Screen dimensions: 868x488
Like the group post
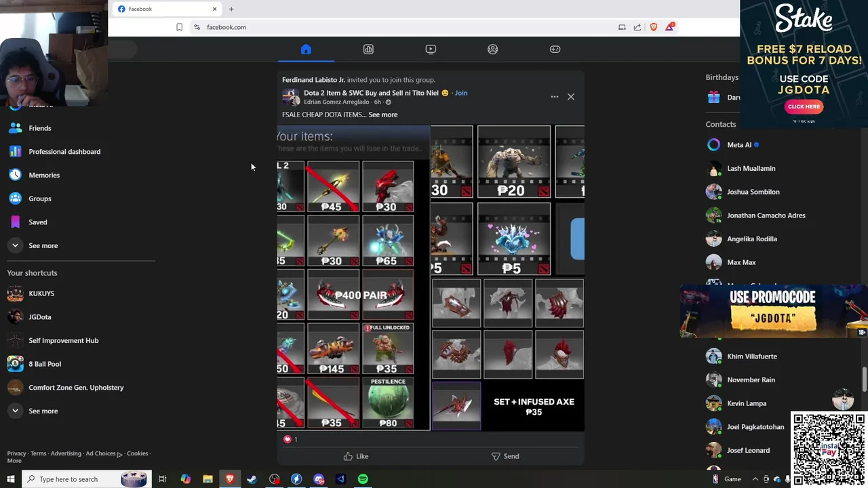coord(356,456)
